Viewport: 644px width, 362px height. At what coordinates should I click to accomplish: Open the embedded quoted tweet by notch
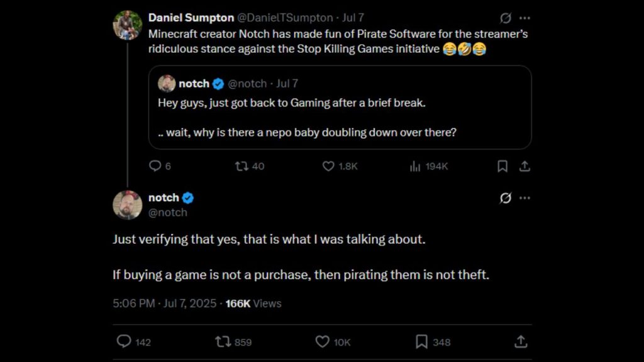coord(341,107)
